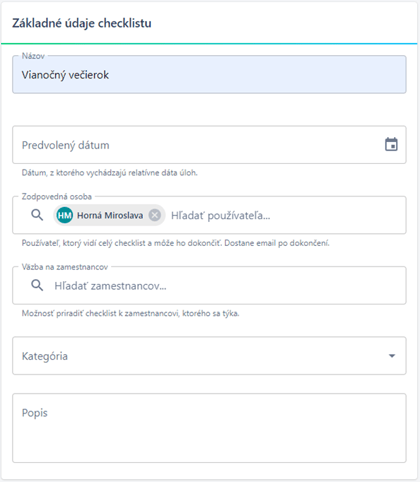
Task: Click into the Popis text area
Action: [209, 428]
